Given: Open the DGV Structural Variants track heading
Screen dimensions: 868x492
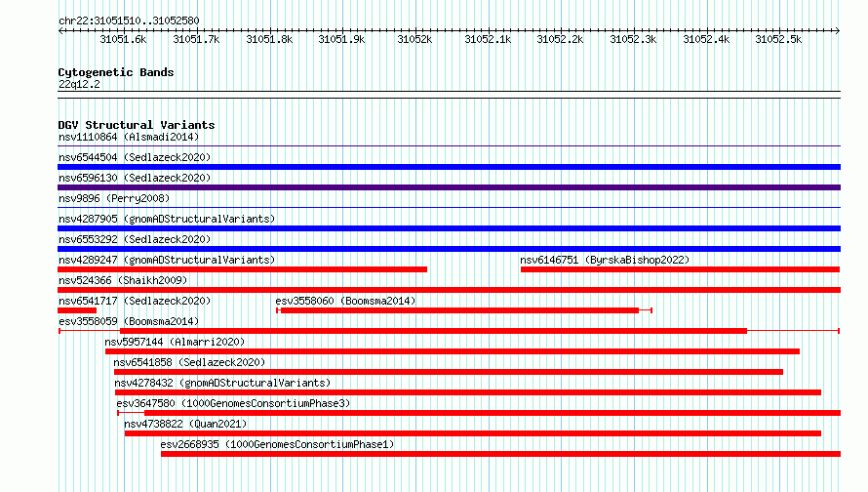Looking at the screenshot, I should pyautogui.click(x=137, y=125).
